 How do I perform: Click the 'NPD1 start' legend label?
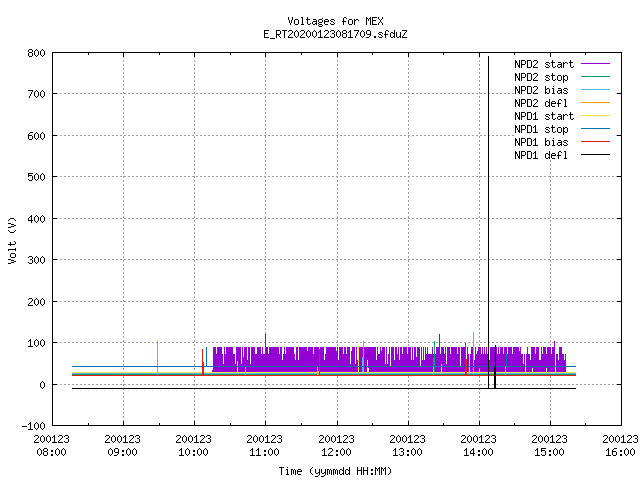(x=544, y=116)
